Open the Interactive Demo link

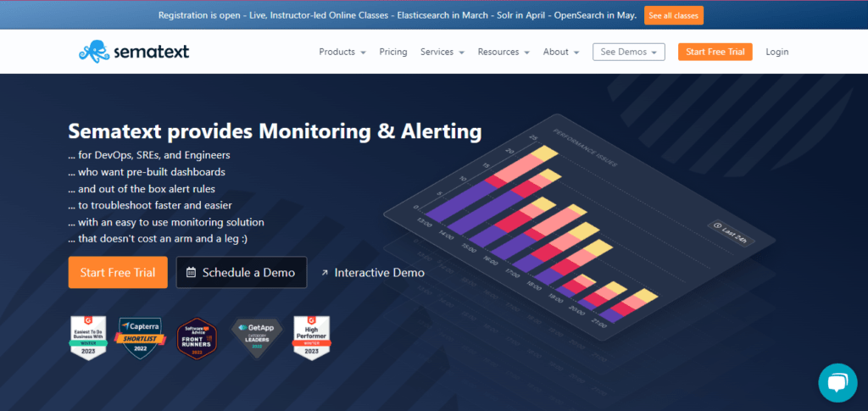tap(373, 272)
